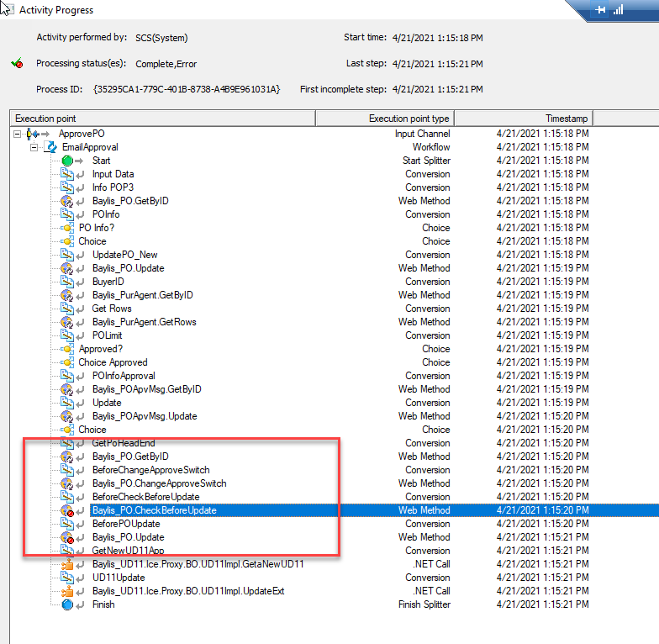Select the UD11Update row

pos(335,578)
